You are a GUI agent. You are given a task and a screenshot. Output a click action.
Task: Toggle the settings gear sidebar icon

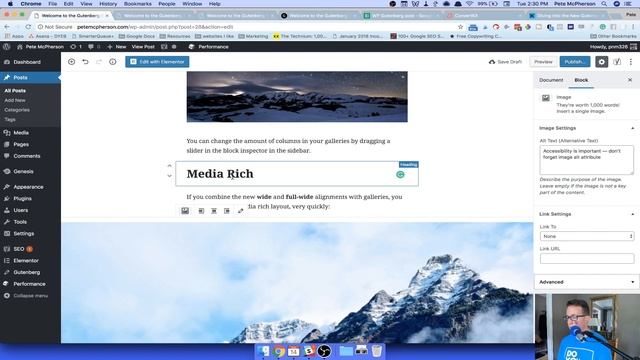pyautogui.click(x=602, y=62)
